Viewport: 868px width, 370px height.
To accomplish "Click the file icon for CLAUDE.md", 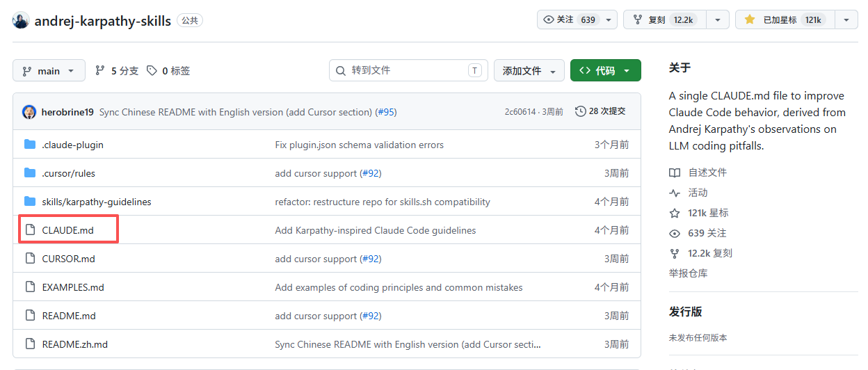I will 30,230.
